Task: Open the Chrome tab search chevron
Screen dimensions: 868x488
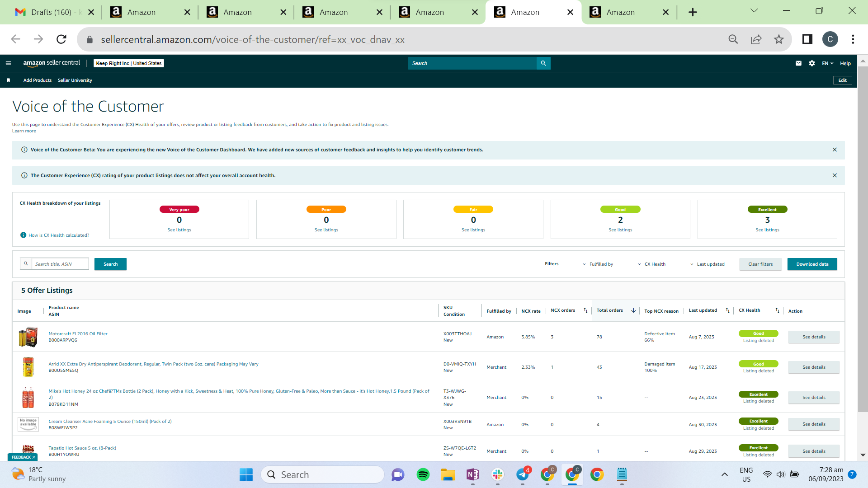Action: 754,10
